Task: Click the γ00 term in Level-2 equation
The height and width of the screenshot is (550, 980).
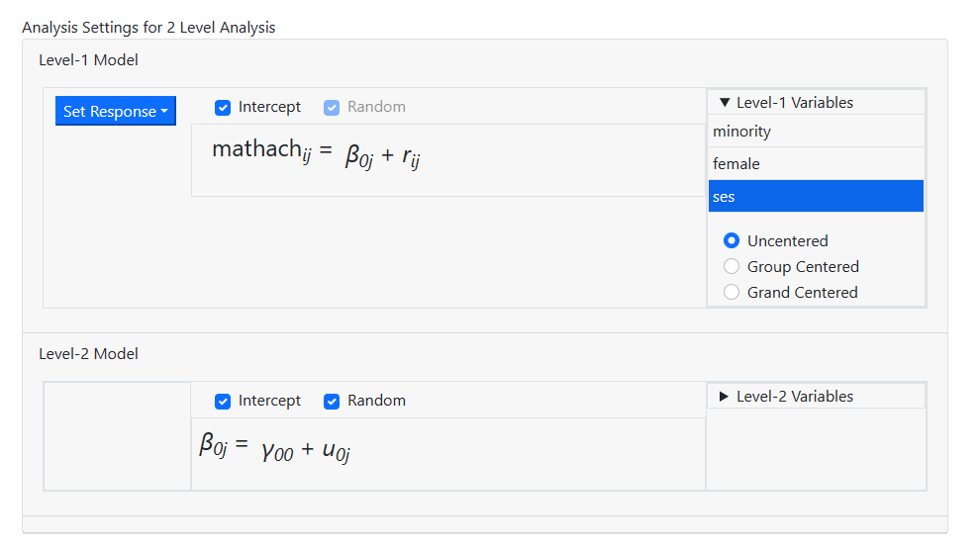Action: pyautogui.click(x=277, y=451)
